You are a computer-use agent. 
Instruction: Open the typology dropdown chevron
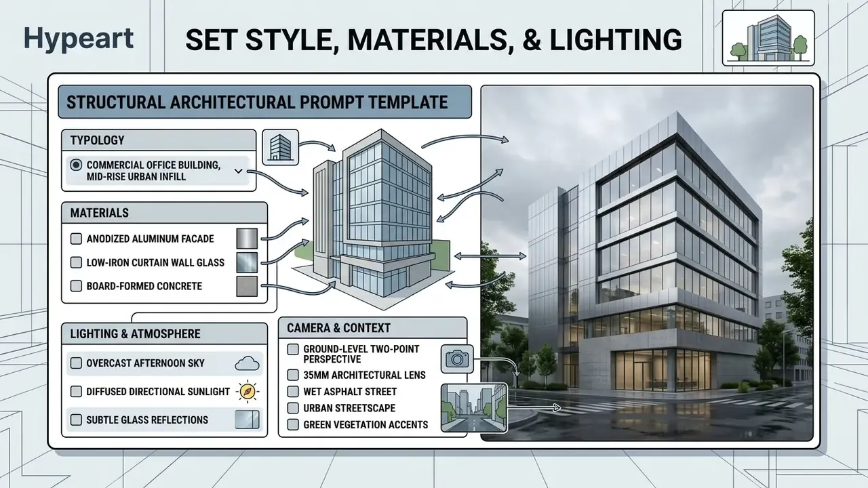(238, 171)
